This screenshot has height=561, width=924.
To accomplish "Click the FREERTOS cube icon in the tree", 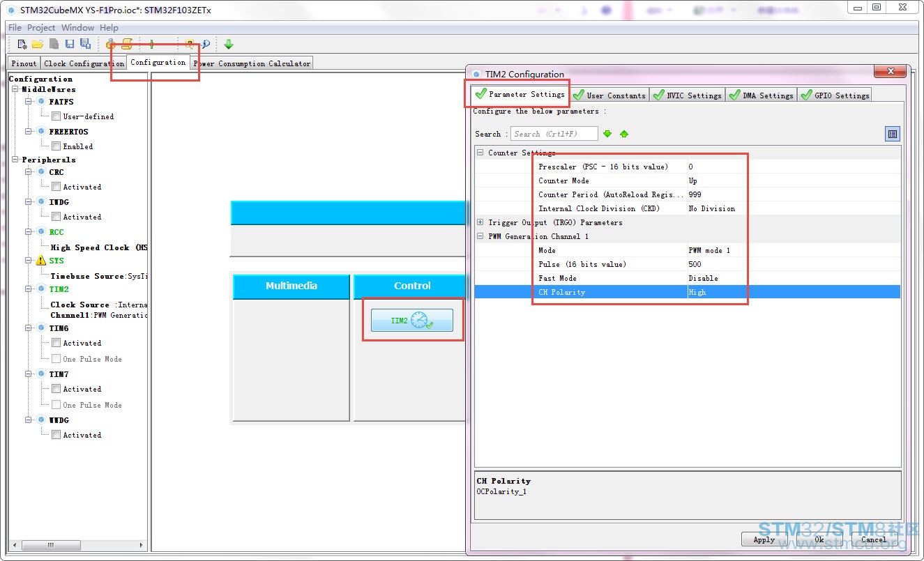I will point(41,132).
